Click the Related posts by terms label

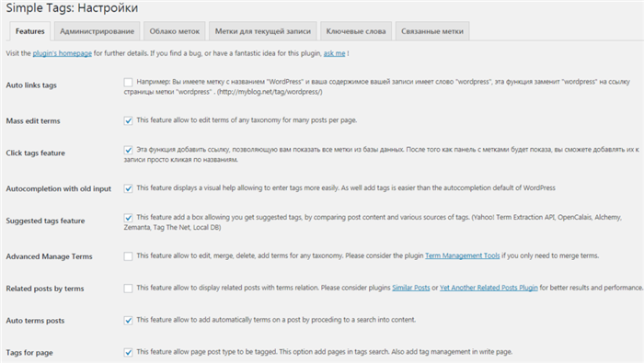45,289
